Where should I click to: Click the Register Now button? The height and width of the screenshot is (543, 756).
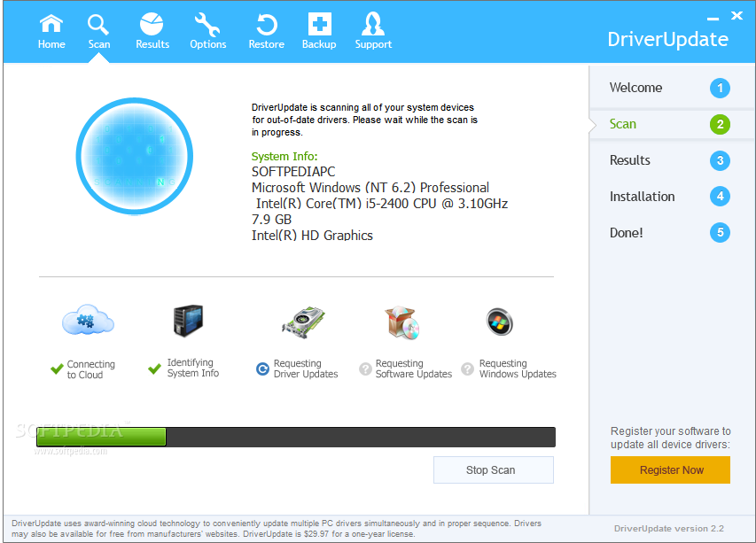point(670,469)
